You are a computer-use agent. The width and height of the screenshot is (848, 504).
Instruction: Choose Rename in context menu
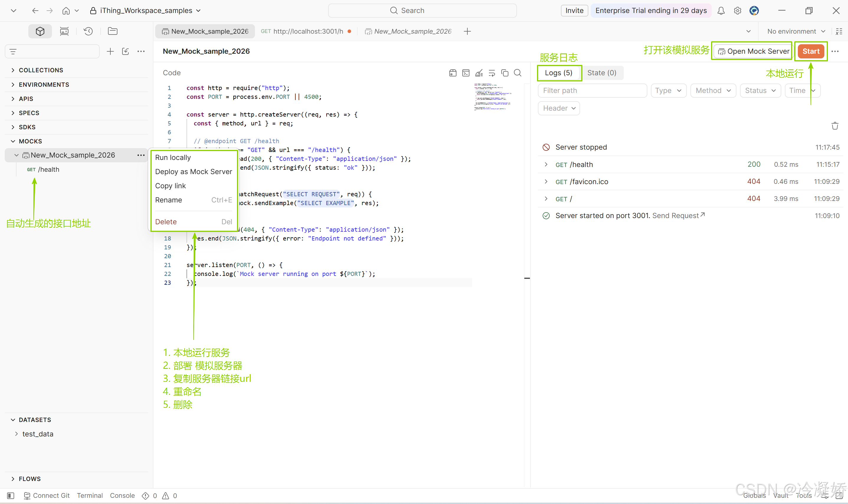coord(194,200)
